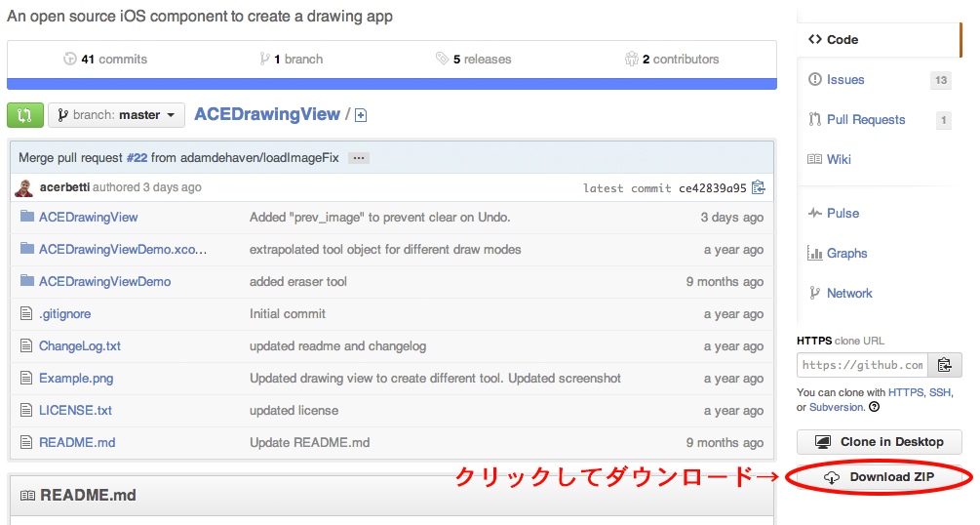Open README.md in file list
980x525 pixels.
click(77, 442)
